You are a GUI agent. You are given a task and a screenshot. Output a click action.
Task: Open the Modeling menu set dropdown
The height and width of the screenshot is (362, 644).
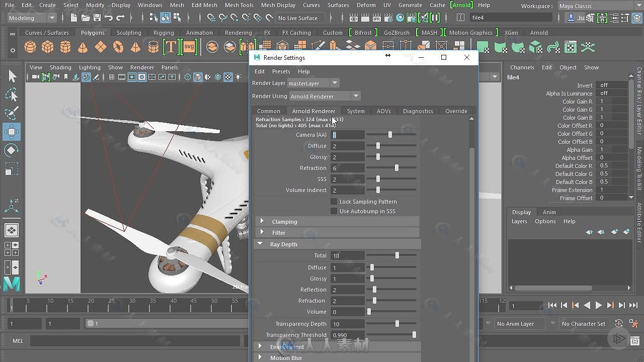click(x=32, y=18)
